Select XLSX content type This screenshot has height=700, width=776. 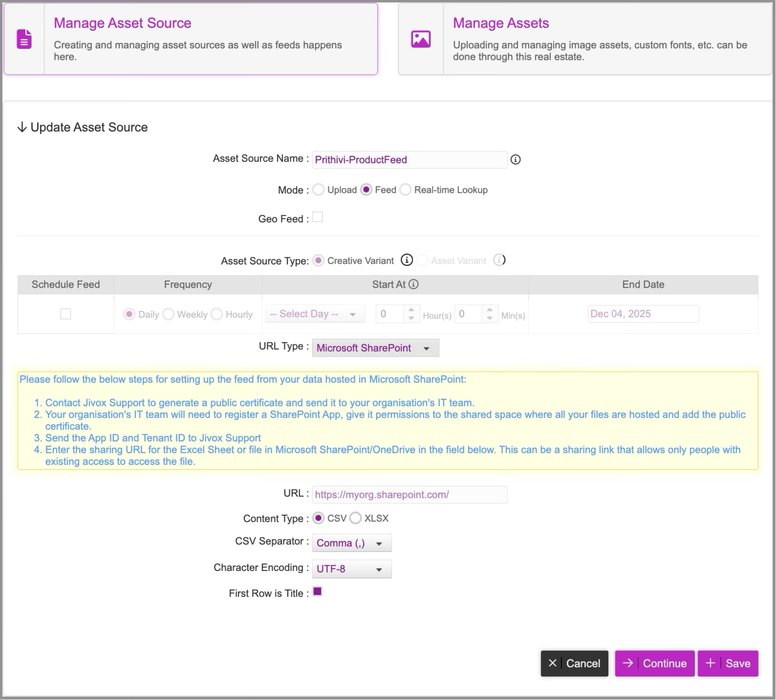(x=356, y=518)
